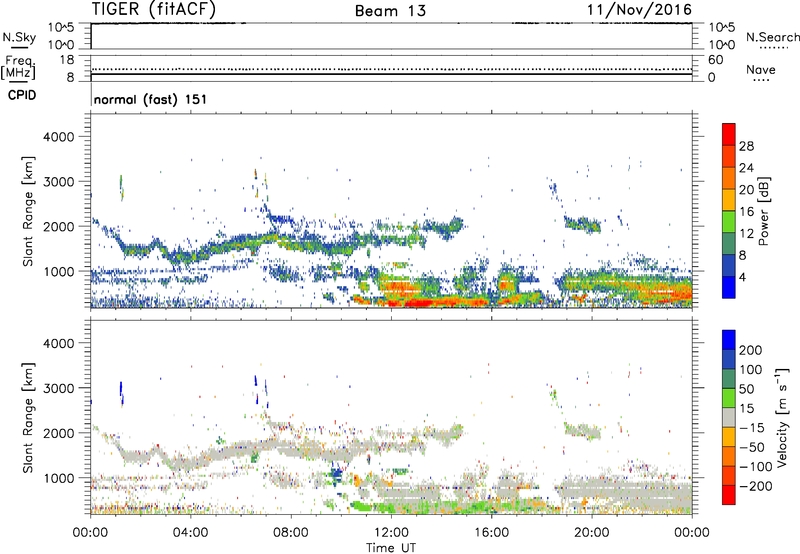This screenshot has width=800, height=554.
Task: Pick the gray near-zero velocity swatch
Action: (729, 417)
